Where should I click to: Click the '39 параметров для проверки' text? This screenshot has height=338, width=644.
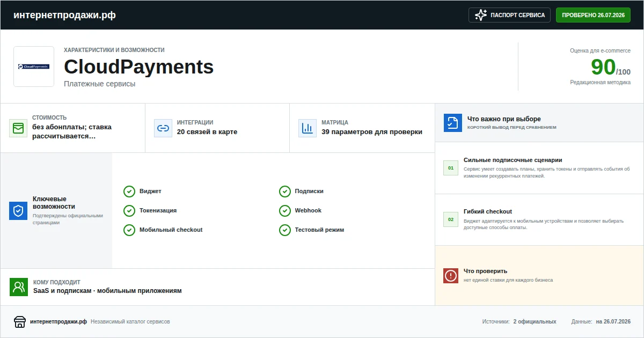point(372,132)
